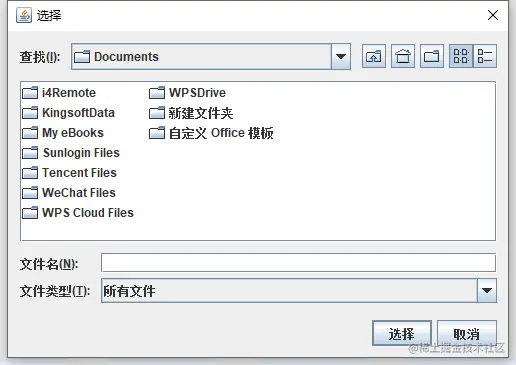Click the 自定义 Office 模板 name text
Image resolution: width=516 pixels, height=365 pixels.
pyautogui.click(x=221, y=133)
